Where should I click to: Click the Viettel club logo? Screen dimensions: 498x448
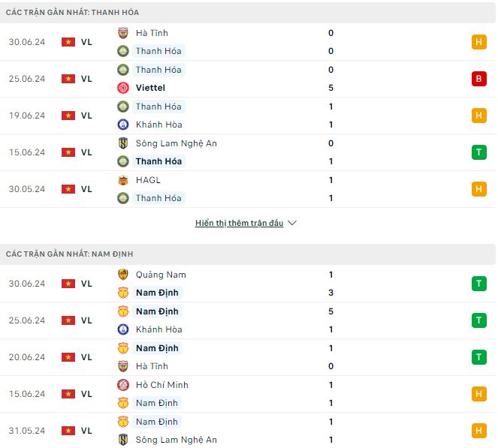(123, 88)
